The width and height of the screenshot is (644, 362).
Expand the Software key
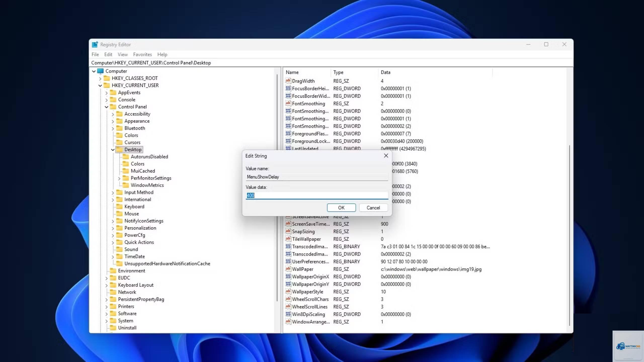click(106, 314)
